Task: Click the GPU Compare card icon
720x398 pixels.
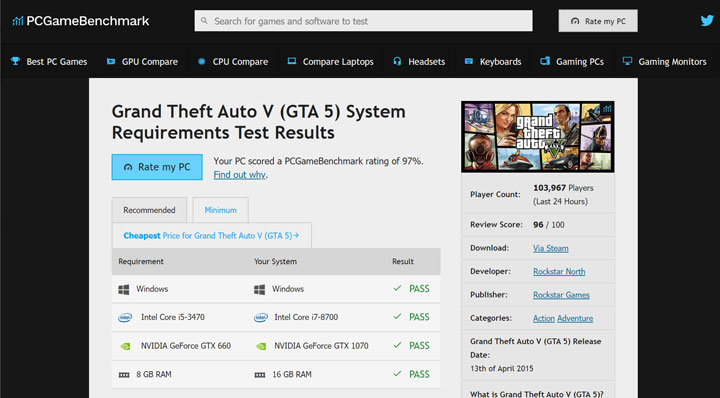Action: 111,61
